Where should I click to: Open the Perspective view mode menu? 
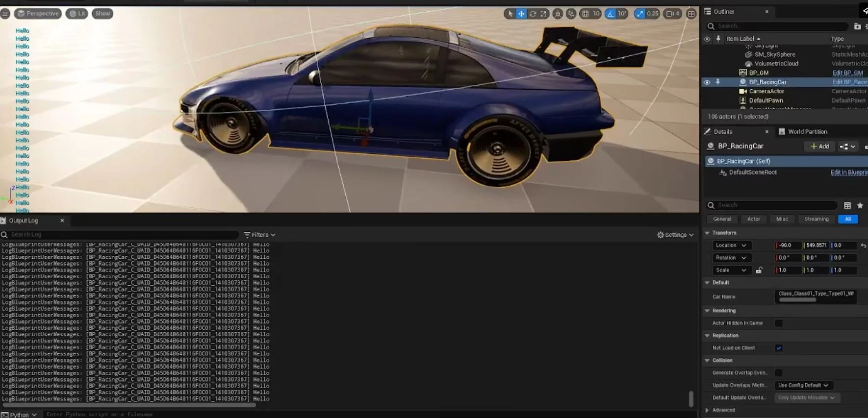38,14
